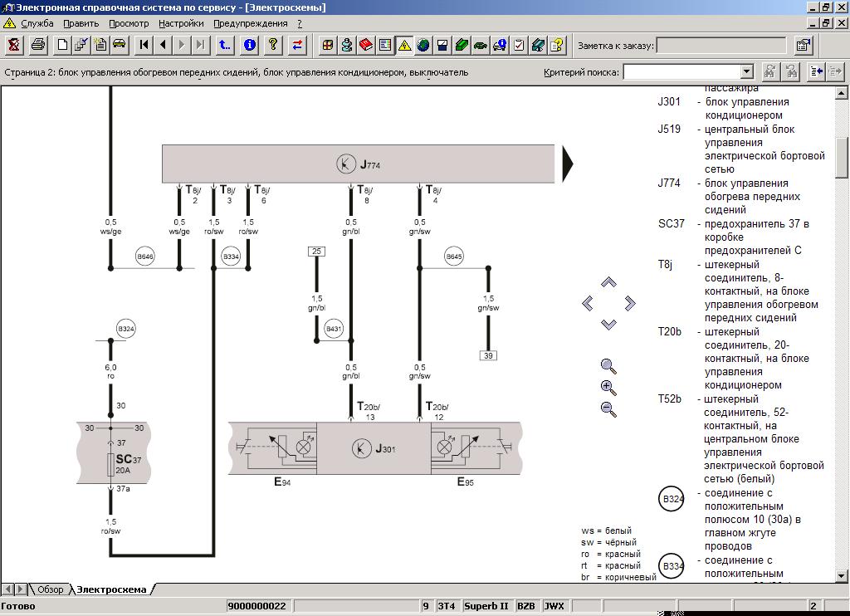Click the J301 air conditioner unit block
Screen dimensions: 850x616
point(374,448)
